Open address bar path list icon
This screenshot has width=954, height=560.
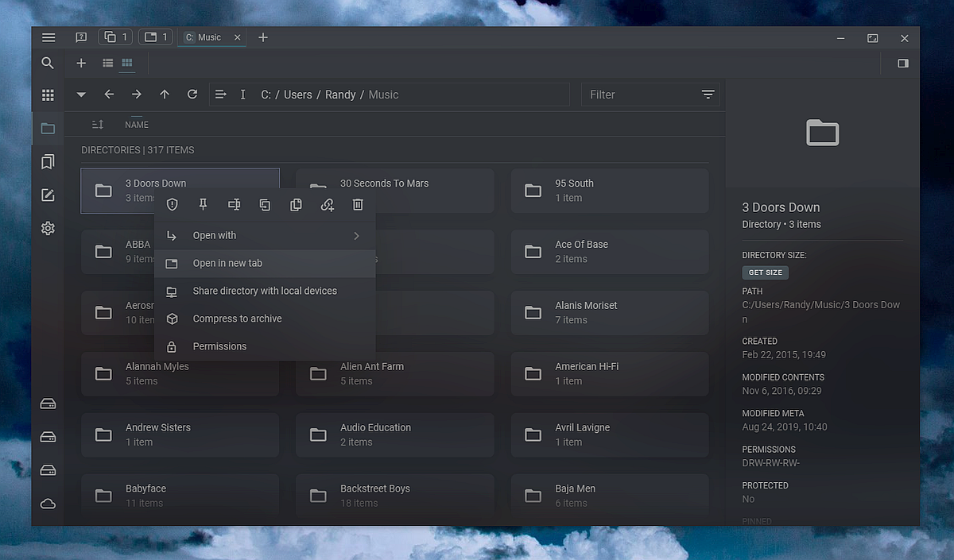(x=221, y=95)
